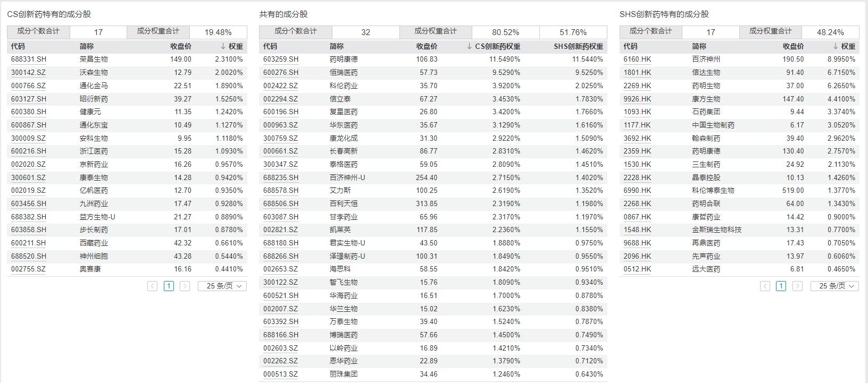Go to next page in SHS创新药 table
Image resolution: width=868 pixels, height=383 pixels.
(797, 286)
